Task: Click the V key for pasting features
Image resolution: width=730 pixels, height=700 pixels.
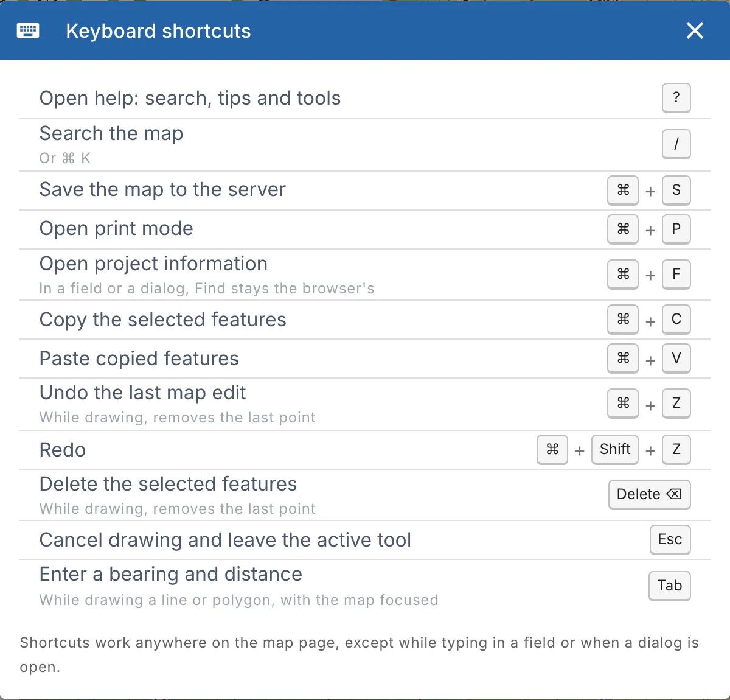Action: coord(676,358)
